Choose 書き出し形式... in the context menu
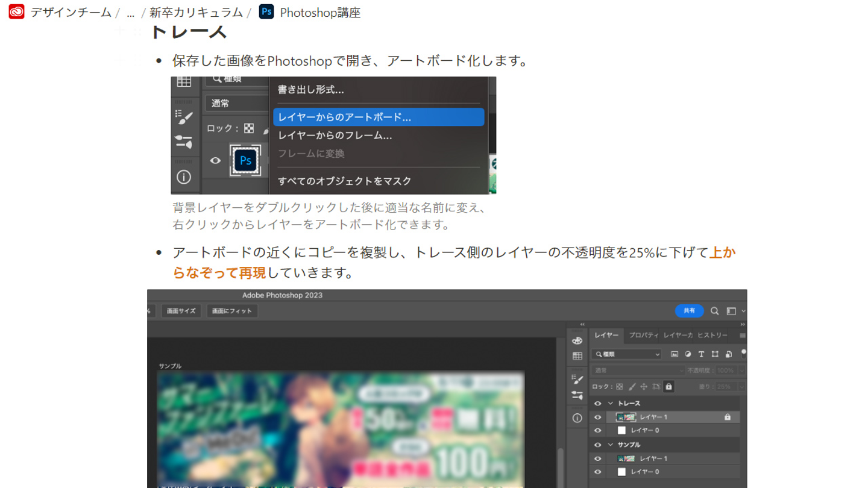The height and width of the screenshot is (488, 868). click(311, 90)
